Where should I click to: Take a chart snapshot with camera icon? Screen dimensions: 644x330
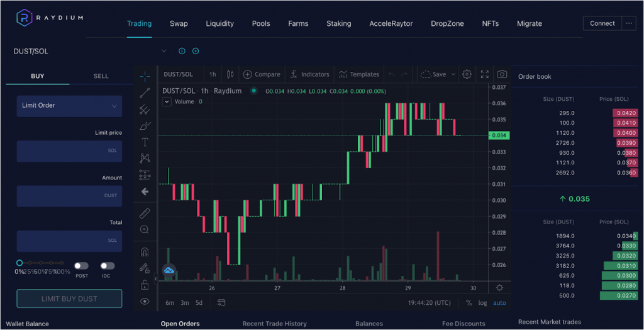(x=502, y=74)
